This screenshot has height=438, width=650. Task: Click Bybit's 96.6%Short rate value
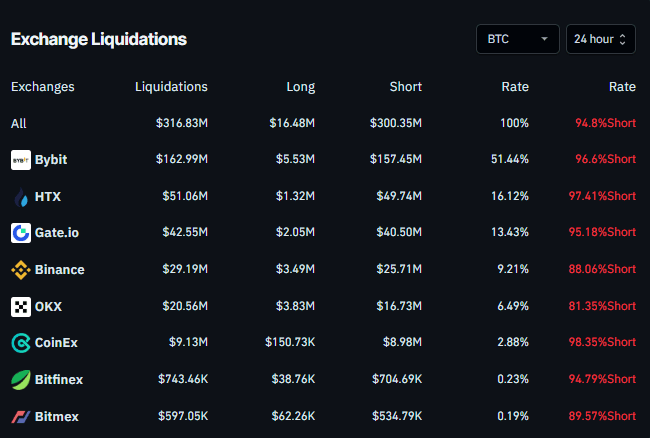(x=605, y=160)
